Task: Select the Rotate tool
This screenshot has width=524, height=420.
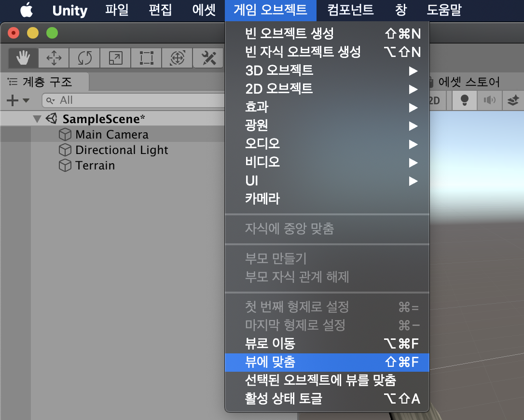Action: 84,58
